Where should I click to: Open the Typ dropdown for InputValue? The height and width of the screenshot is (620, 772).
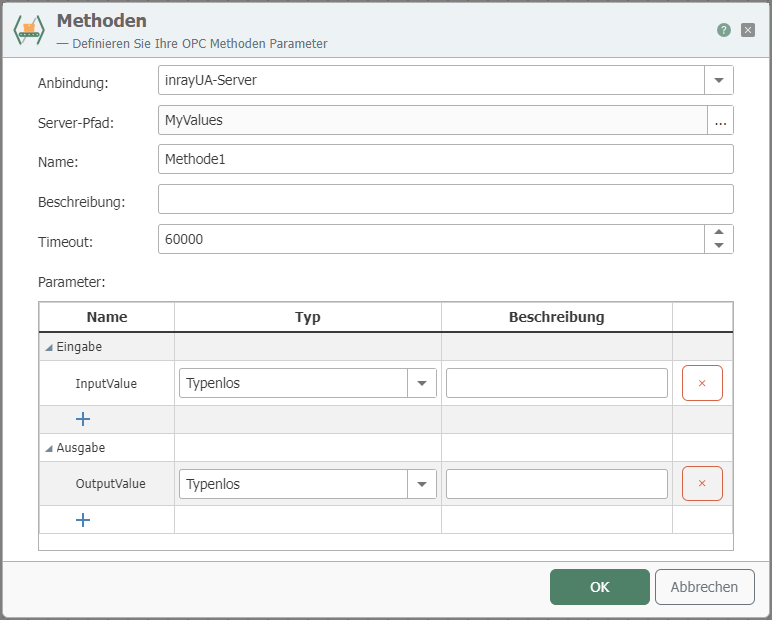[x=421, y=383]
